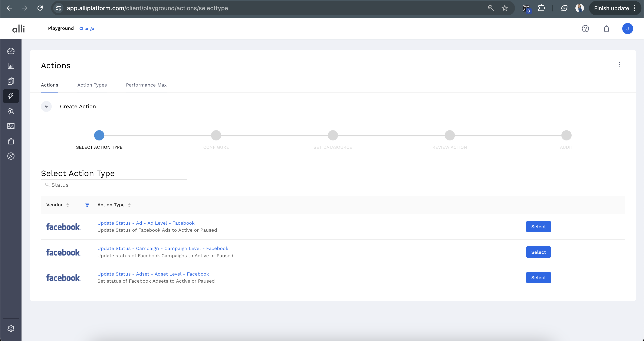Select the Facebook Campaign Level status action
The width and height of the screenshot is (644, 341).
pyautogui.click(x=538, y=252)
